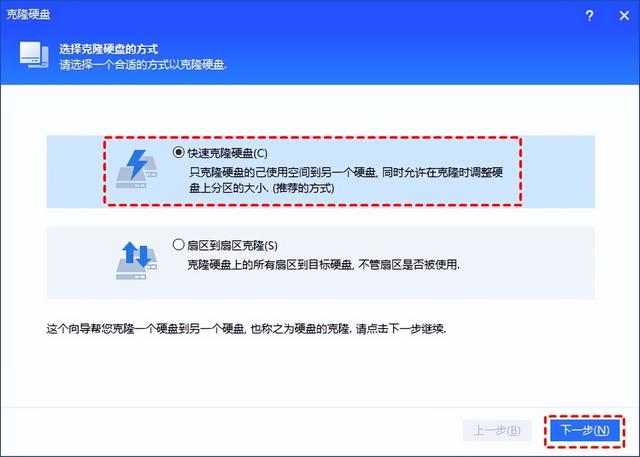The width and height of the screenshot is (640, 457).
Task: Go forward with the 下一步(N) button
Action: pyautogui.click(x=584, y=430)
